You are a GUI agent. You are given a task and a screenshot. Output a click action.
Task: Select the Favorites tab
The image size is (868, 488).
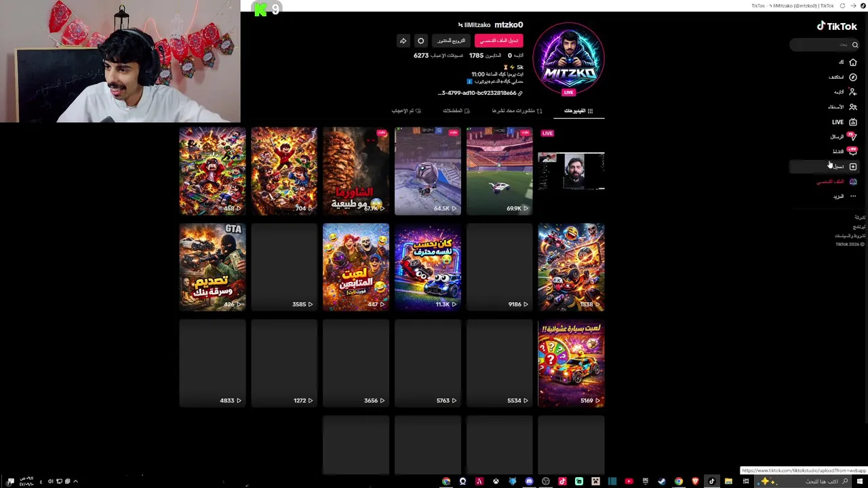tap(456, 110)
